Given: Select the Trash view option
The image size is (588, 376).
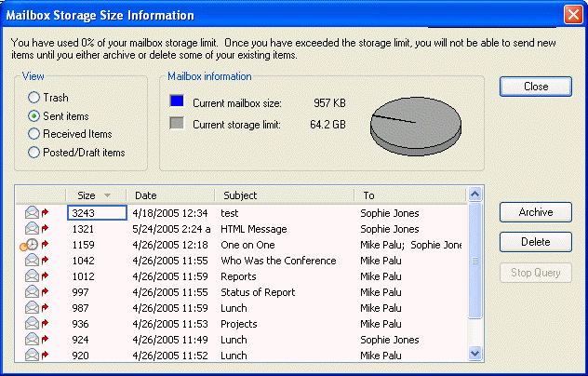Looking at the screenshot, I should 34,98.
